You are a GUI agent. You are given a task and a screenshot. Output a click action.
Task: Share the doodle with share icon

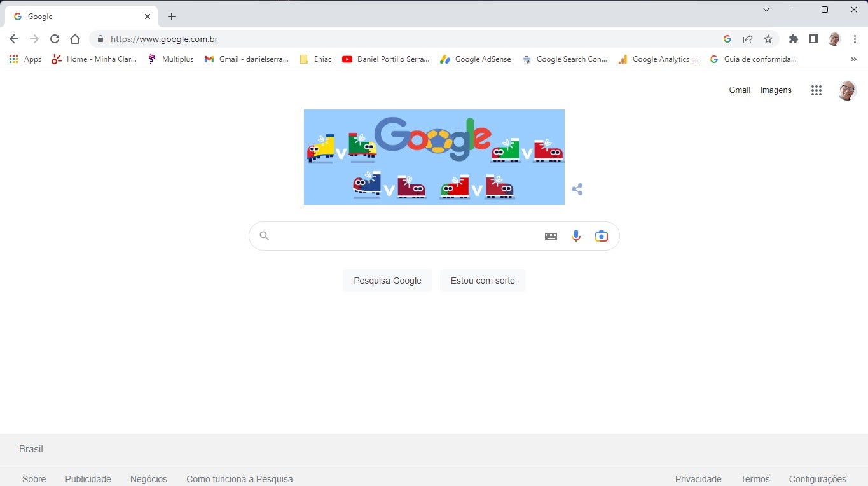point(577,190)
